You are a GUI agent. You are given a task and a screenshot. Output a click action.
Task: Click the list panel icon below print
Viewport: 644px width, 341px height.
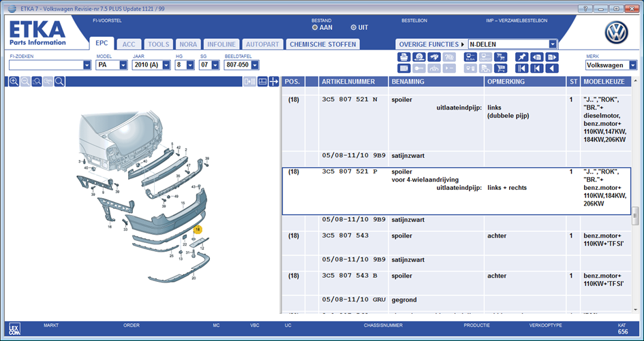(403, 68)
